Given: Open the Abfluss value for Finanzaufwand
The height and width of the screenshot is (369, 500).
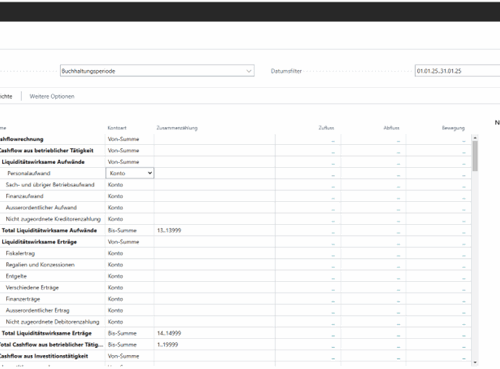Looking at the screenshot, I should point(398,198).
